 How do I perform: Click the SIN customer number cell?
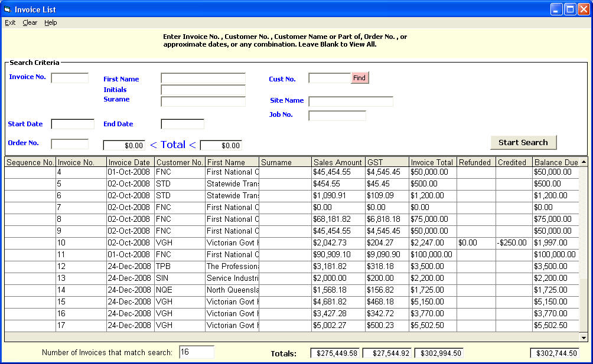point(180,278)
